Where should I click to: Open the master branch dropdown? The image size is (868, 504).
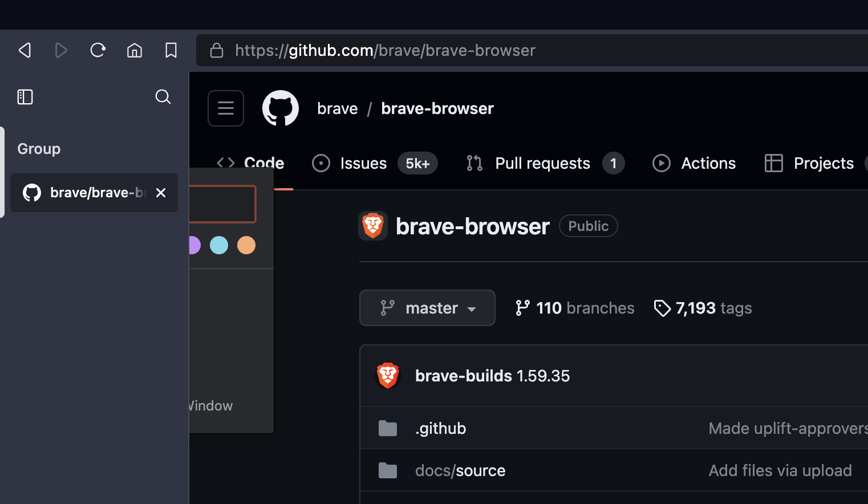click(x=427, y=308)
